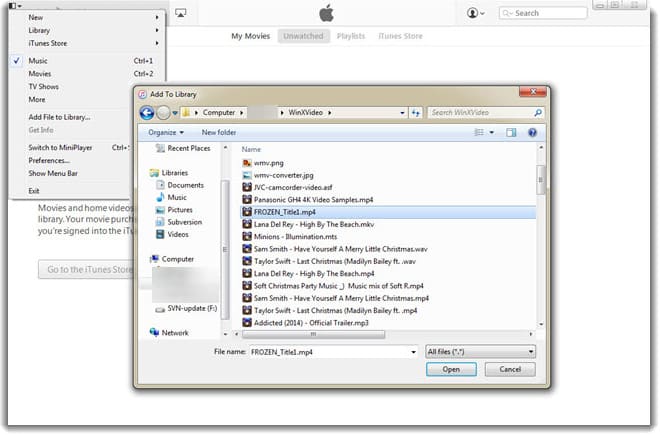The height and width of the screenshot is (435, 660).
Task: Toggle the preview pane icon
Action: click(511, 133)
